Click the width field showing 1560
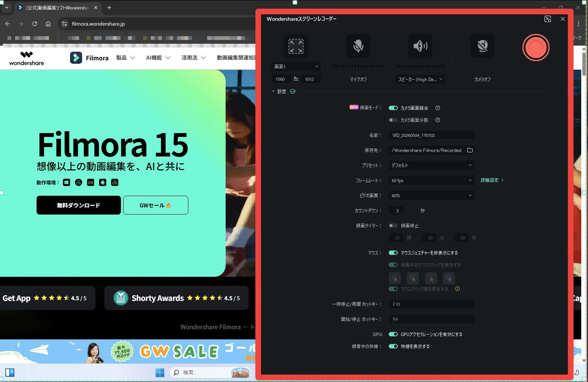Viewport: 588px width, 382px height. 281,79
